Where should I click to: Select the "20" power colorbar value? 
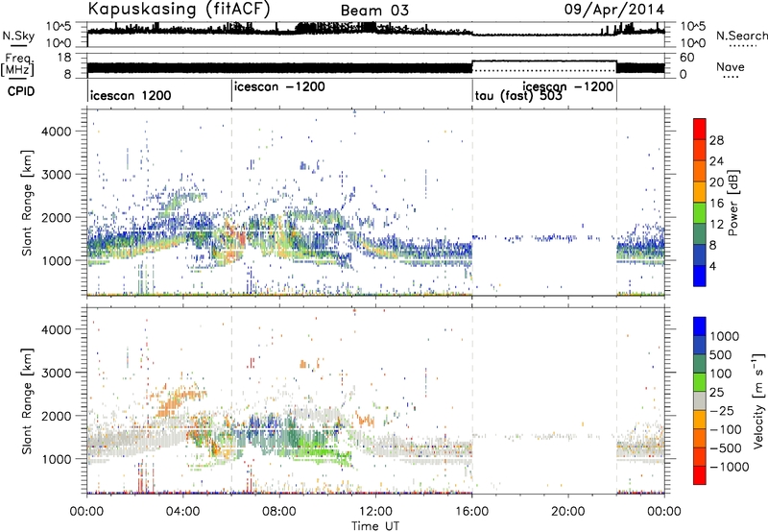click(x=716, y=182)
